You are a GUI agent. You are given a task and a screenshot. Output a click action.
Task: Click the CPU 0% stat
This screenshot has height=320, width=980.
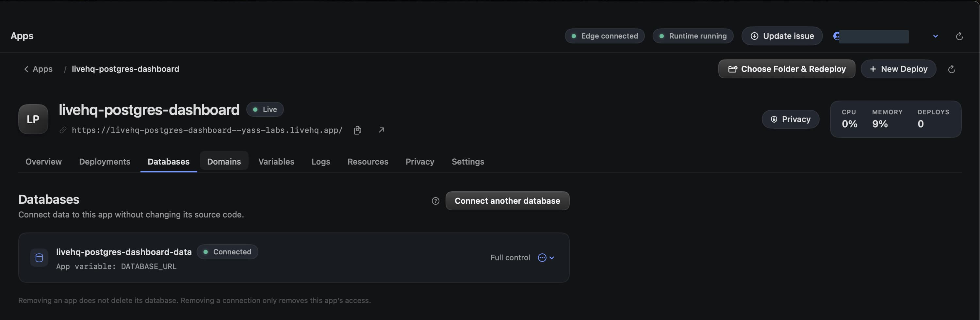(x=849, y=119)
